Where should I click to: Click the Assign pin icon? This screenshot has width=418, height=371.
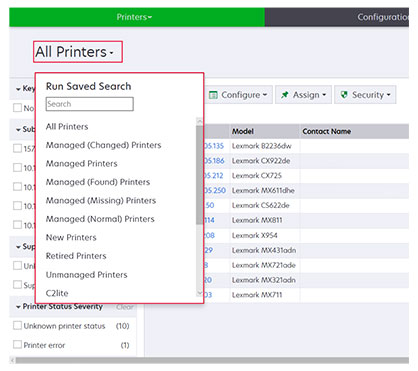click(x=284, y=95)
